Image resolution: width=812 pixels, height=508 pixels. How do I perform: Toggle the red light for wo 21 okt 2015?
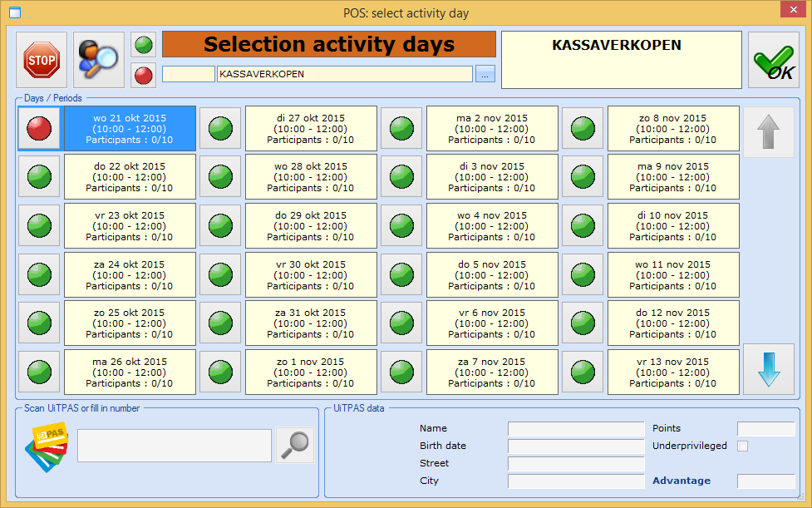click(39, 128)
